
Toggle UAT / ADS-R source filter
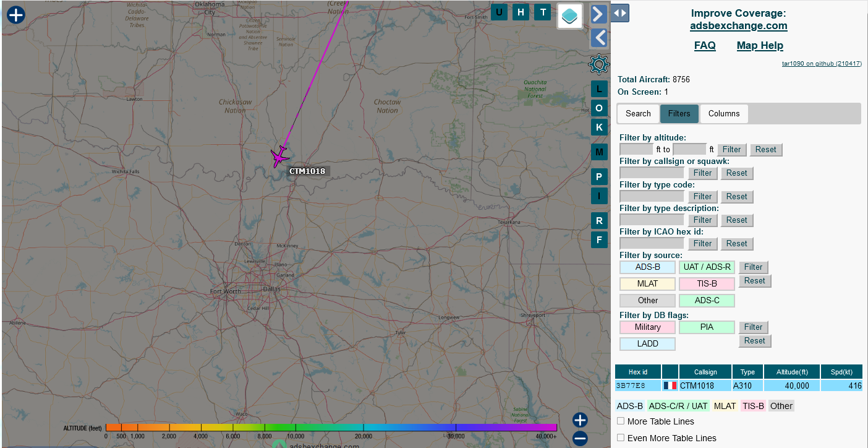click(707, 267)
